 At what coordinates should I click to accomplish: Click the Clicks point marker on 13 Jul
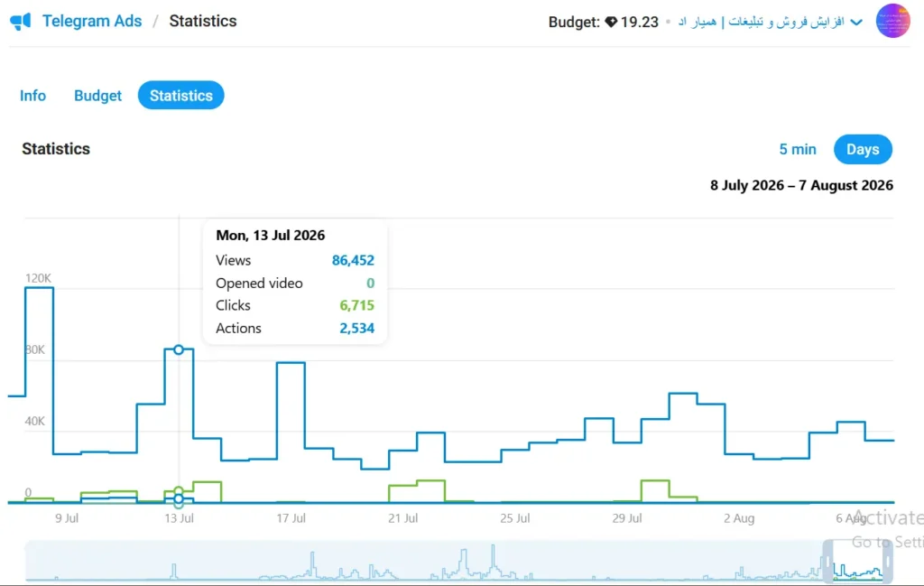point(179,491)
